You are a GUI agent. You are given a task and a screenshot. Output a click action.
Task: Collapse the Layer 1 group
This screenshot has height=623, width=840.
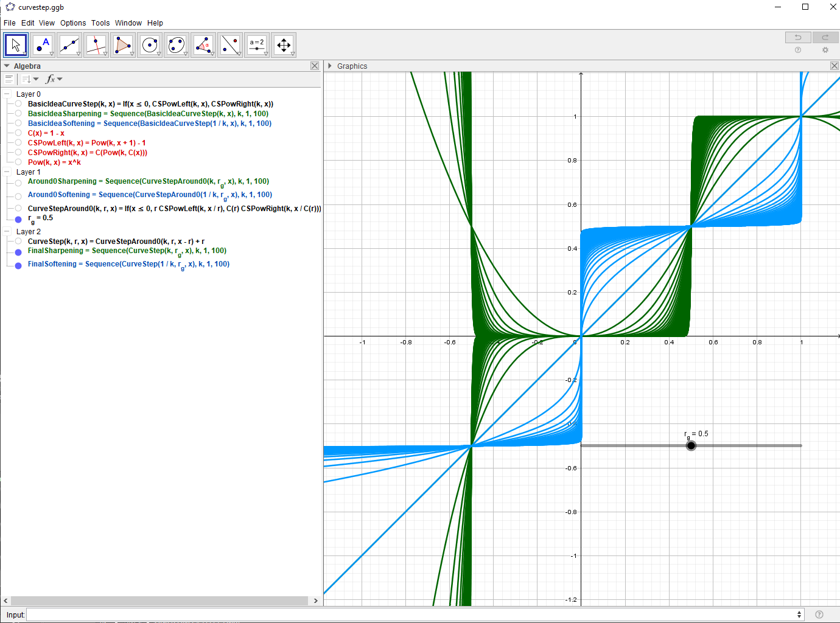(x=7, y=172)
